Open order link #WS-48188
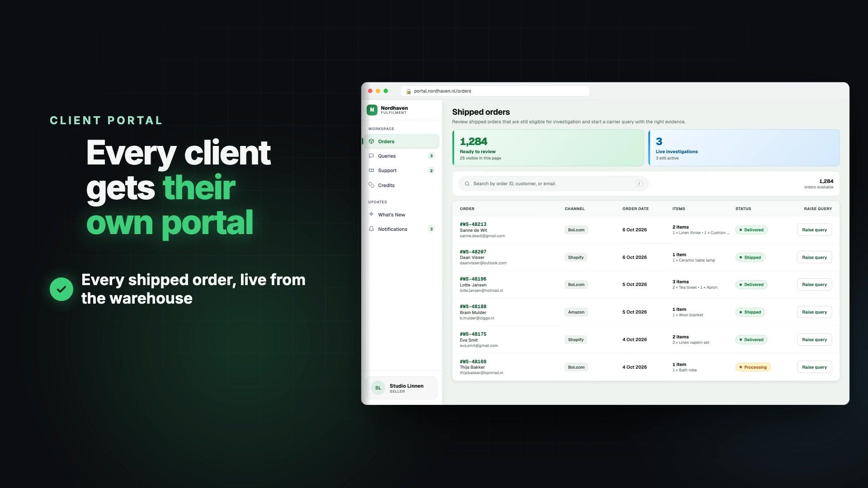The width and height of the screenshot is (868, 488). 473,306
